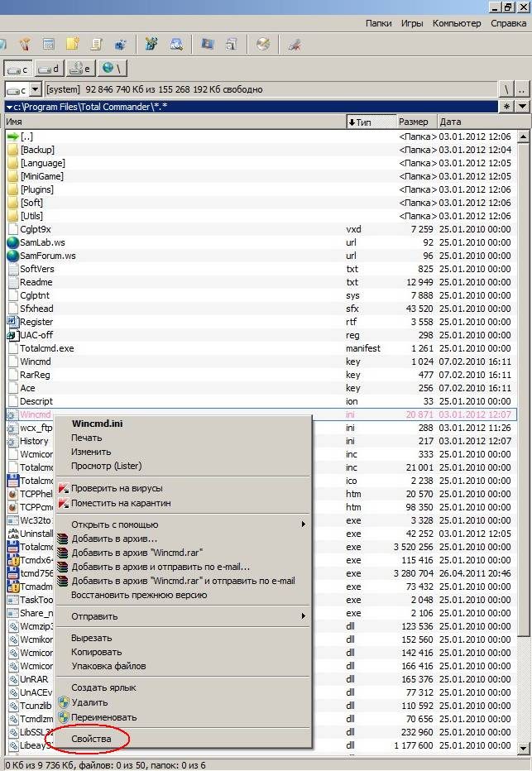Click the yellow sticky note toolbar icon
The width and height of the screenshot is (532, 771).
(x=73, y=44)
